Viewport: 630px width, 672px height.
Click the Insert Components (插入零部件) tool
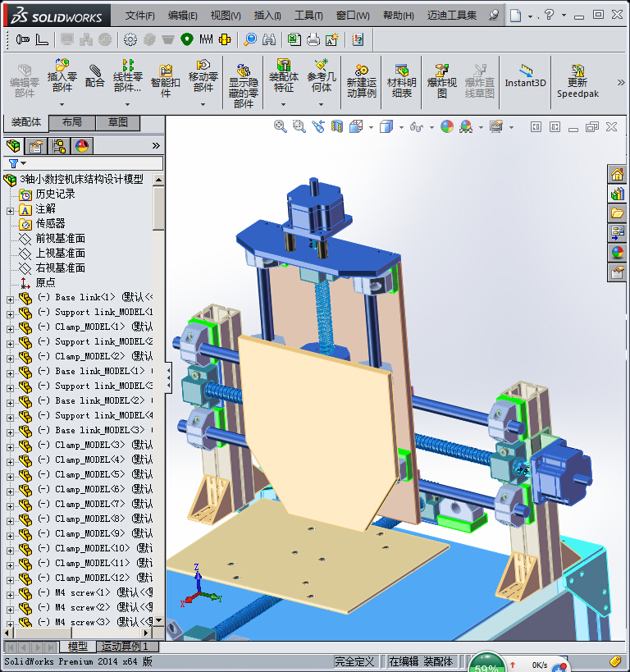click(62, 75)
